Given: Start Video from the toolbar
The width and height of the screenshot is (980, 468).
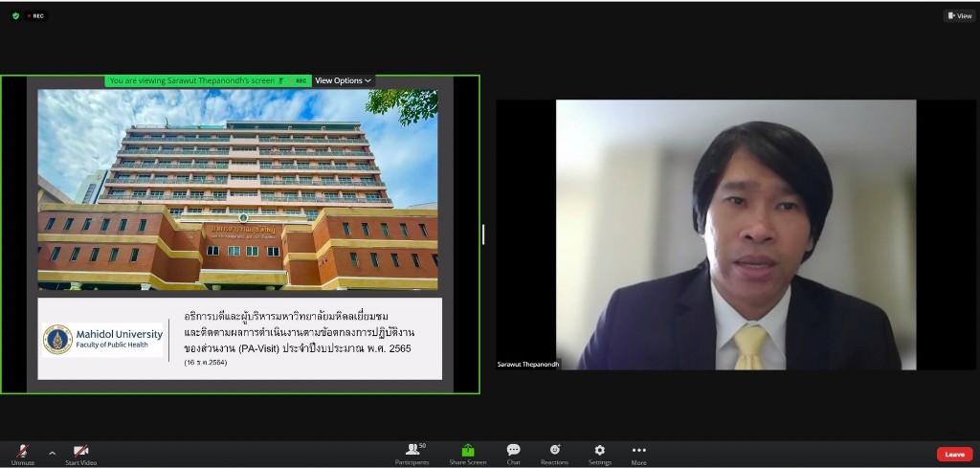Looking at the screenshot, I should pos(81,452).
